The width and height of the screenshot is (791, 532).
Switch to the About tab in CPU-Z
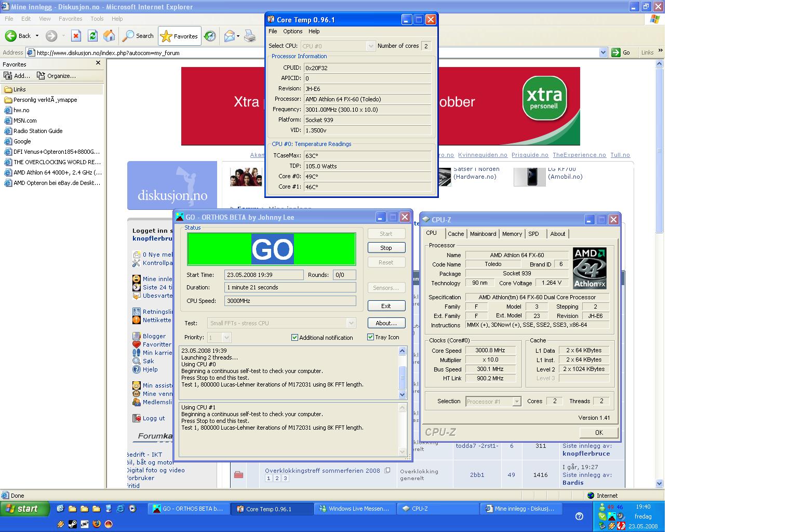pos(557,234)
